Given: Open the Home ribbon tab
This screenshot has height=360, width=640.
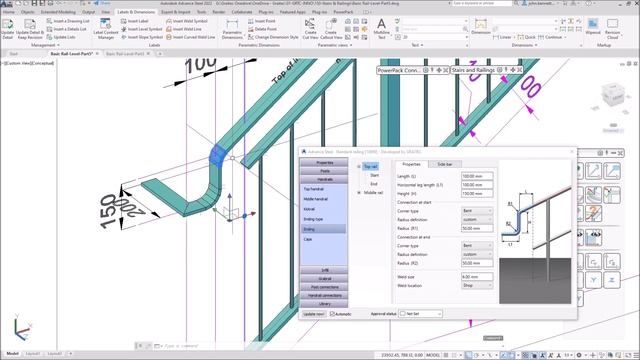Looking at the screenshot, I should 9,12.
